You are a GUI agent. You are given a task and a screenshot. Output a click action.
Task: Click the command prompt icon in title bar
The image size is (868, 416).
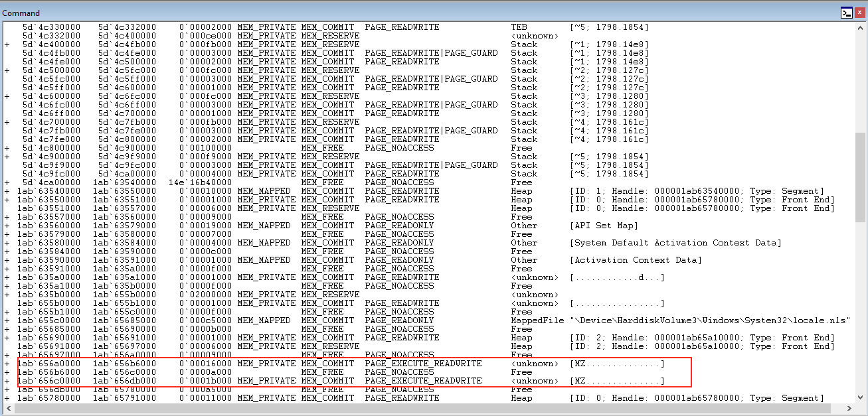[x=845, y=13]
